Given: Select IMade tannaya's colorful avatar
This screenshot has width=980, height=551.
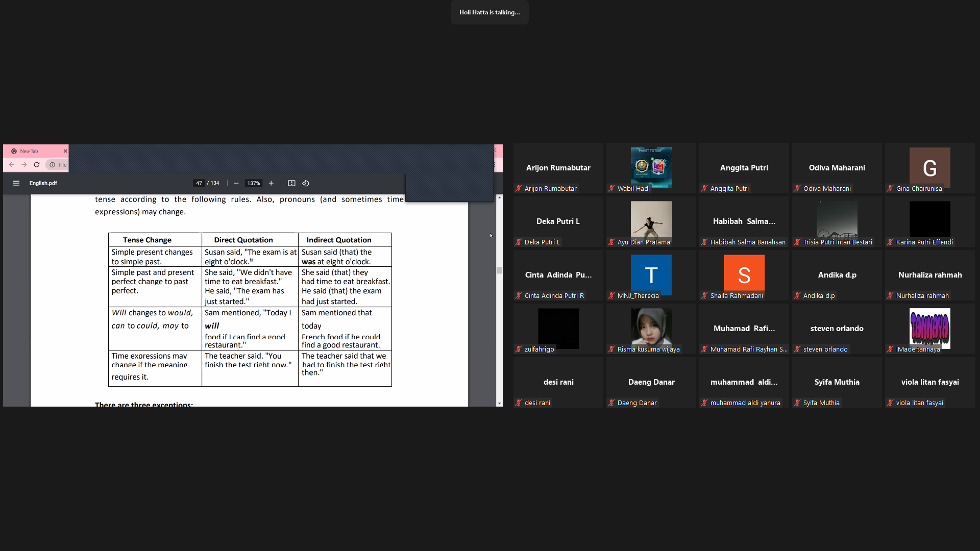Looking at the screenshot, I should (x=930, y=329).
